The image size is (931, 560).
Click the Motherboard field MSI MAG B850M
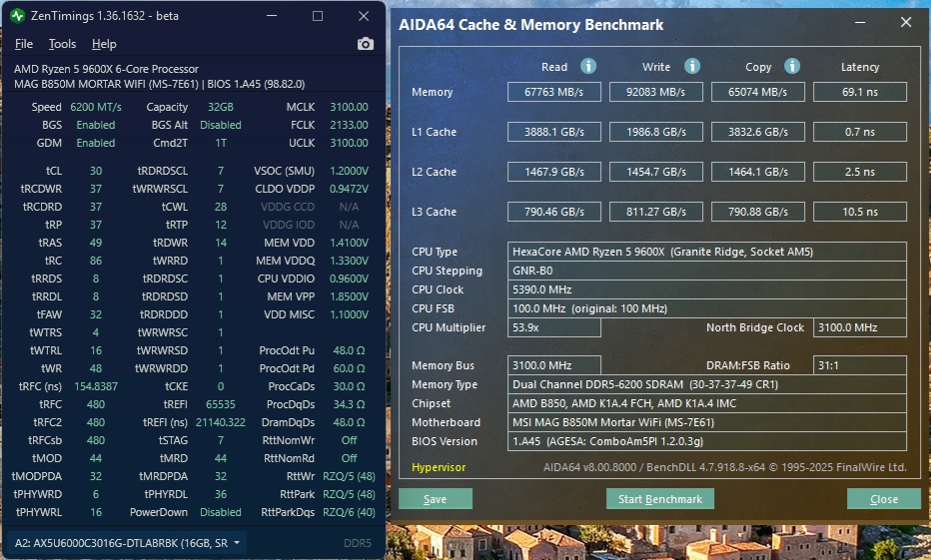pos(706,422)
